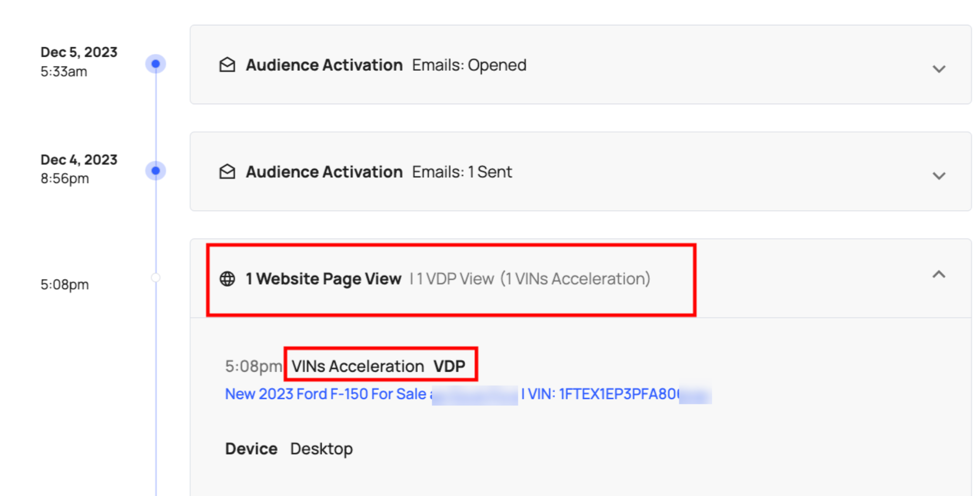Click the envelope icon beside Emails: 1 Sent

click(x=227, y=172)
